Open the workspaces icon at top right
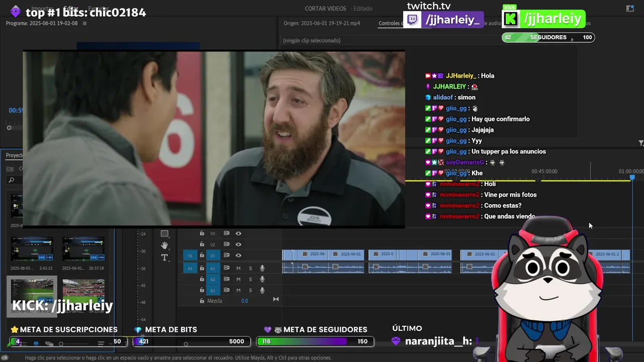 click(630, 9)
